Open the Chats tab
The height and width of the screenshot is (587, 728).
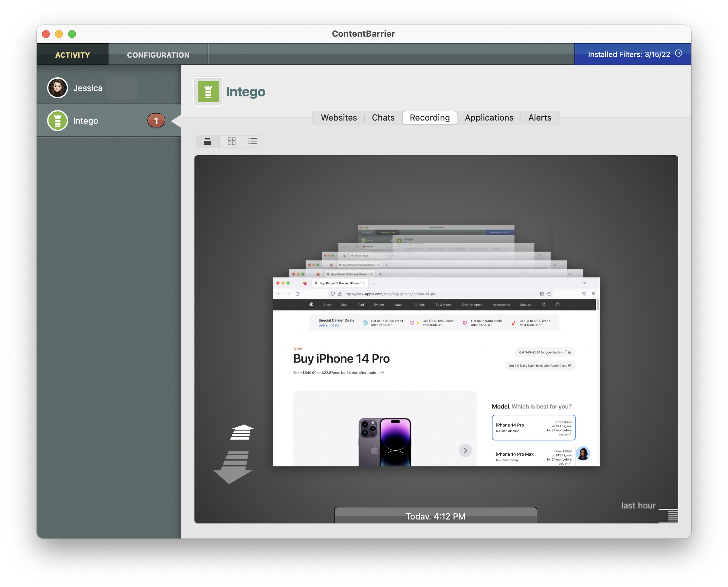(x=383, y=118)
